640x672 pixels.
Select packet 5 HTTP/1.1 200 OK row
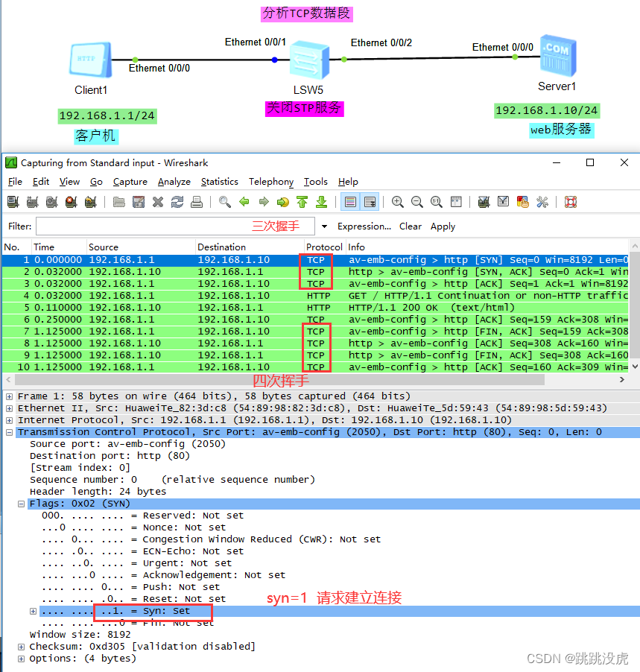[315, 308]
